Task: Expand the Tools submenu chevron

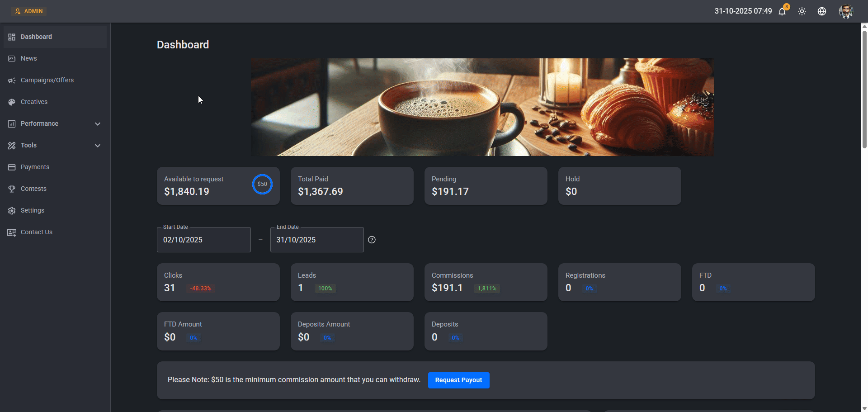Action: coord(98,146)
